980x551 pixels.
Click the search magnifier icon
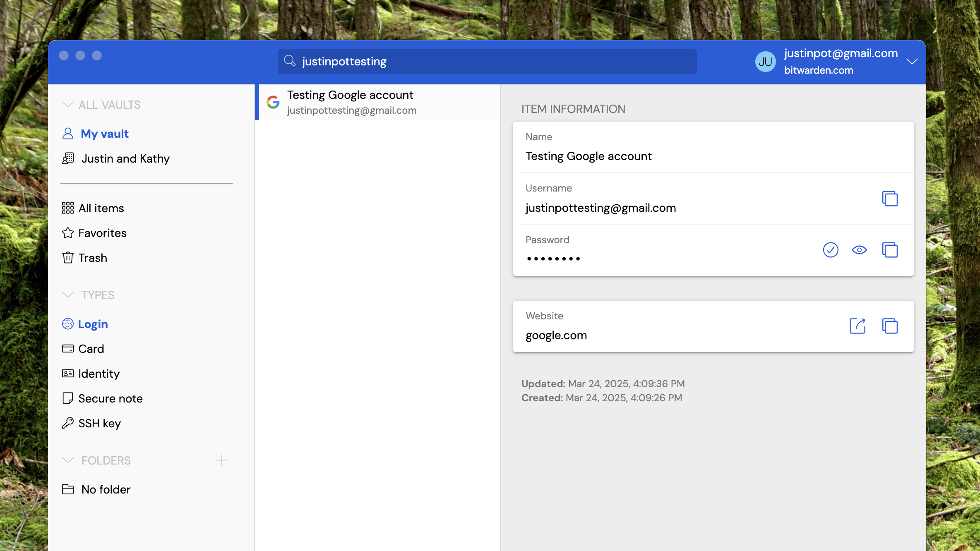[290, 61]
